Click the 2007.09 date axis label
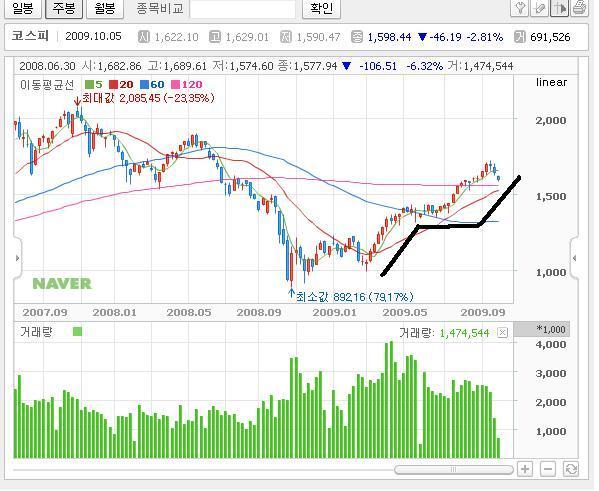Screen dimensions: 599x491 [x=45, y=312]
